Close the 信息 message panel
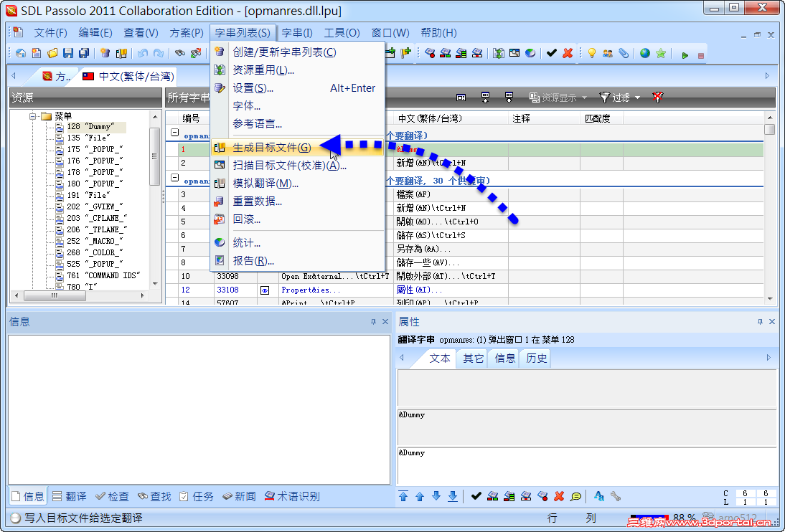This screenshot has width=785, height=532. click(x=385, y=322)
